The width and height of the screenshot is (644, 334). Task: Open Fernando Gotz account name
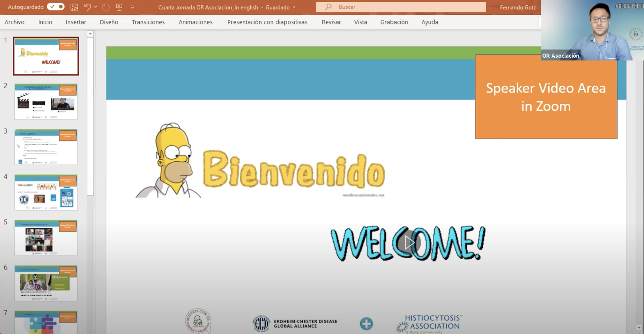517,7
